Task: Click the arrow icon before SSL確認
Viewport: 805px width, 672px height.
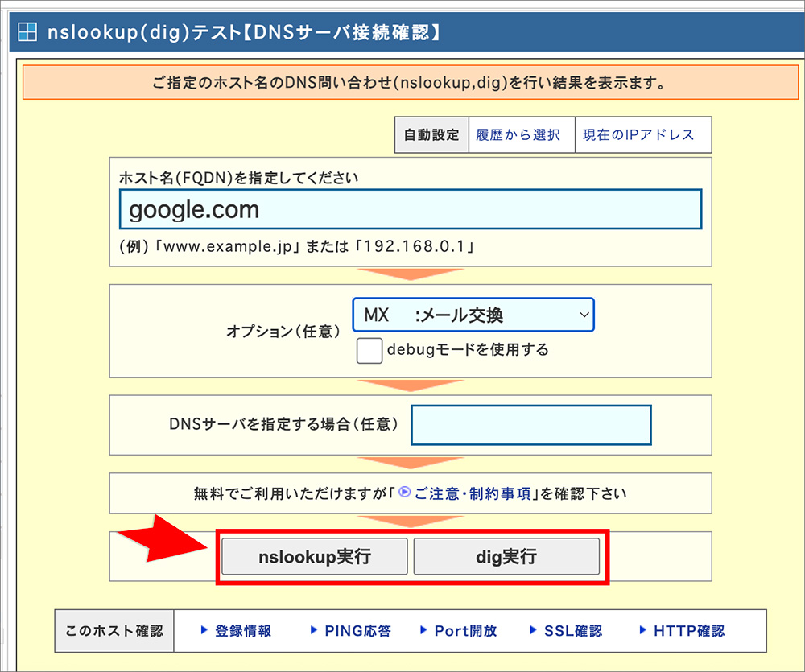Action: tap(535, 631)
